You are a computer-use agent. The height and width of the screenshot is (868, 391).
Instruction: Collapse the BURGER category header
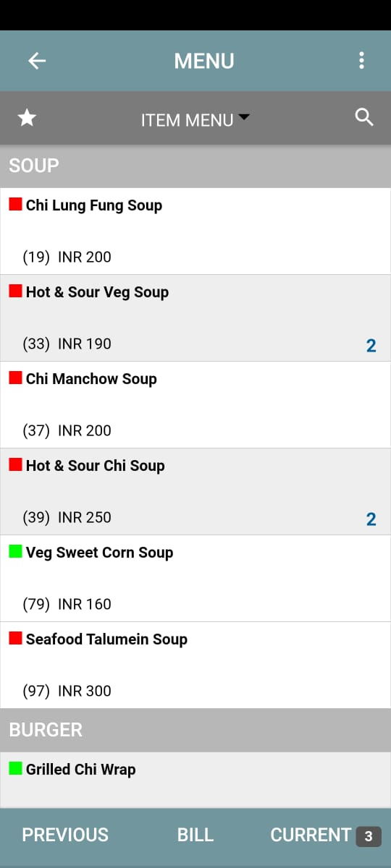(x=195, y=730)
